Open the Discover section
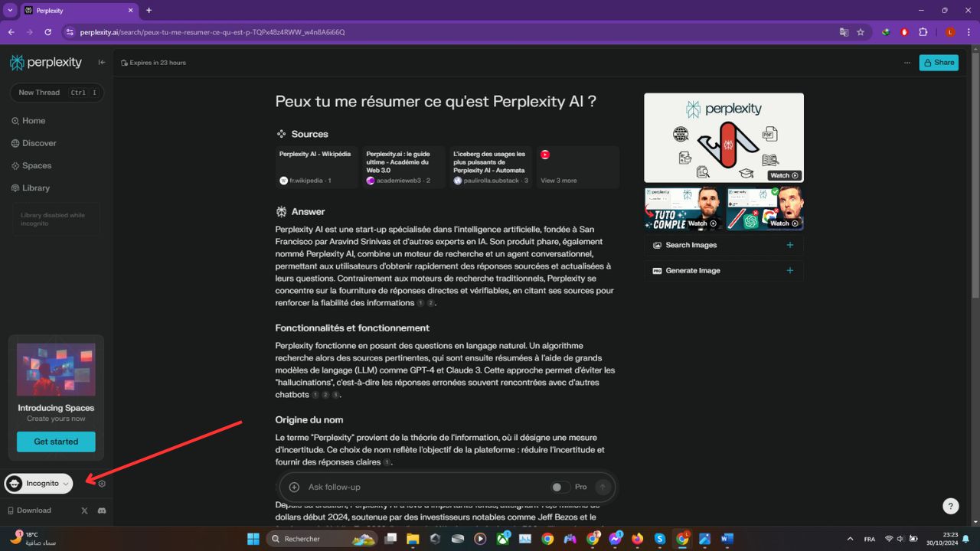 (34, 143)
